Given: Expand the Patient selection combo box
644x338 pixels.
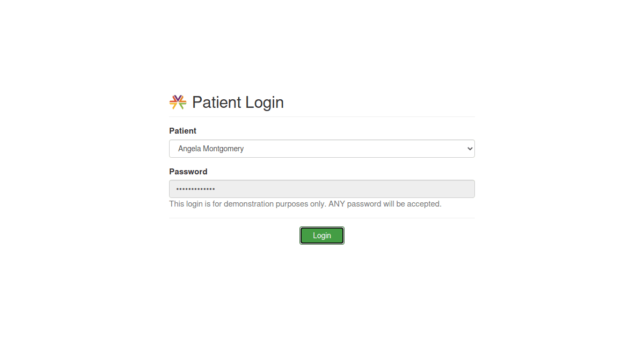Looking at the screenshot, I should (322, 149).
